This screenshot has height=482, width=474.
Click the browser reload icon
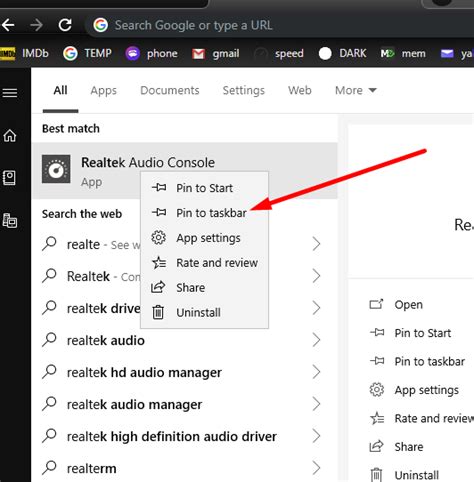tap(65, 25)
